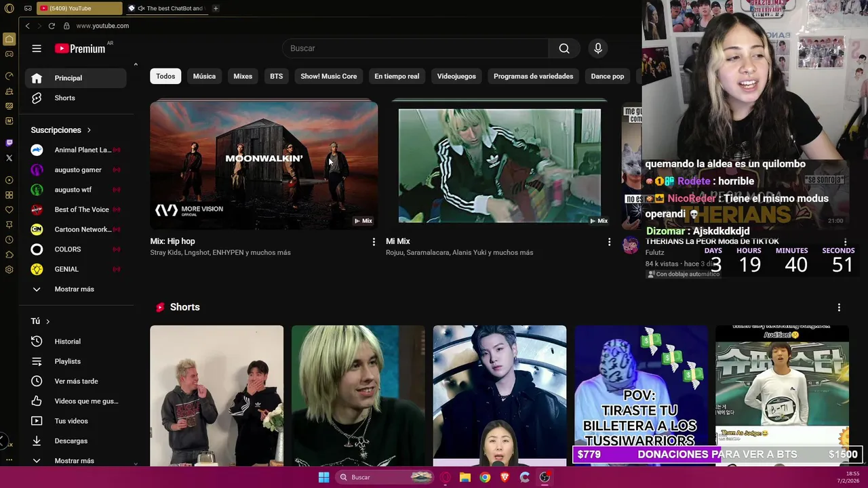
Task: Open Descargas in the sidebar
Action: [x=76, y=441]
